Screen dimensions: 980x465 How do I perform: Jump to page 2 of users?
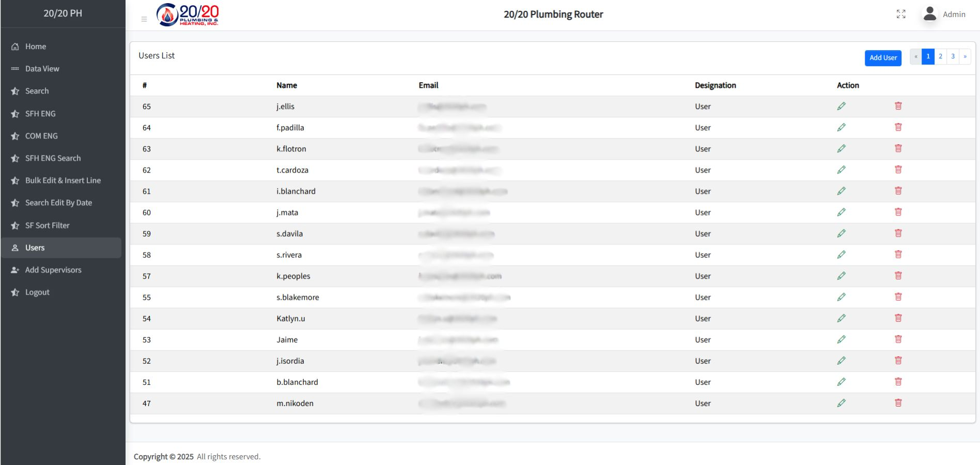tap(940, 56)
